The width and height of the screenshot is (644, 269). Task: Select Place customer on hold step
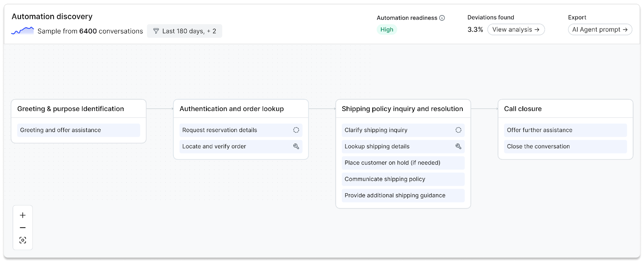click(x=403, y=163)
